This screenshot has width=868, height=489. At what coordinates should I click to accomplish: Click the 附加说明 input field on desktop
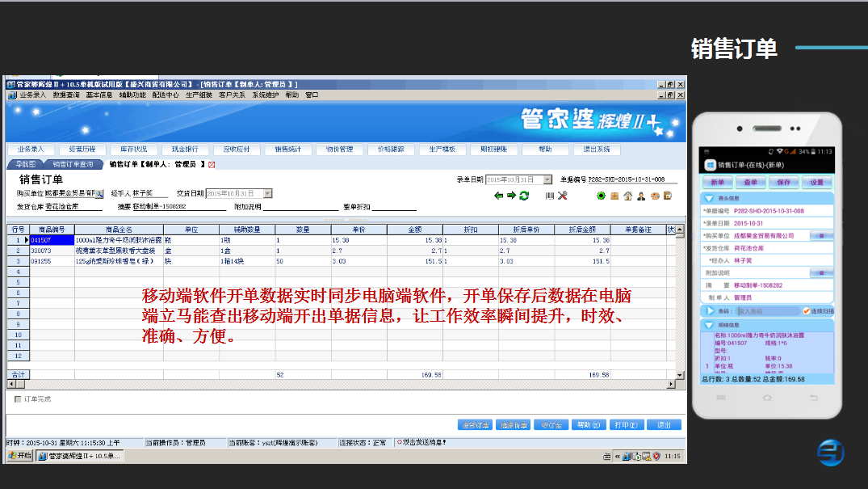[300, 207]
